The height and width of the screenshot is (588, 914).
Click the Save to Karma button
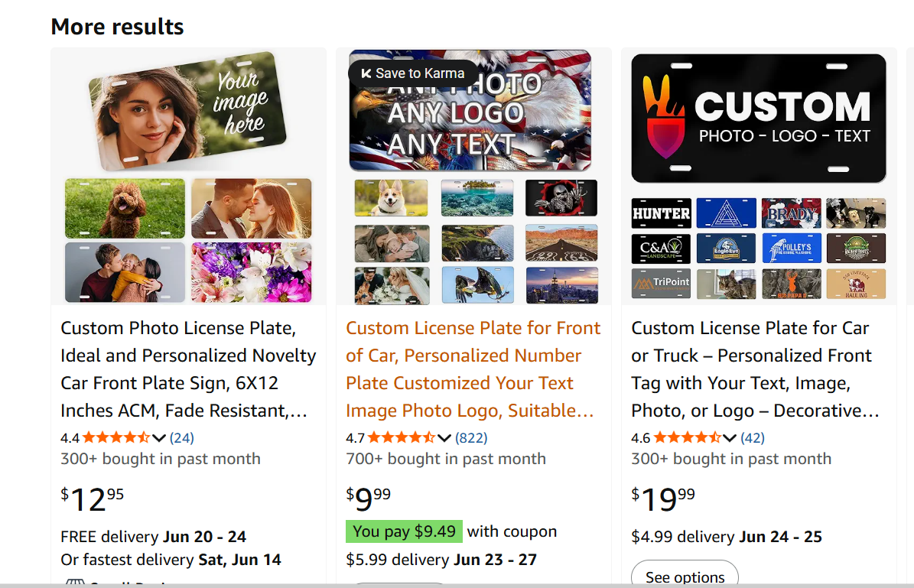[x=413, y=73]
